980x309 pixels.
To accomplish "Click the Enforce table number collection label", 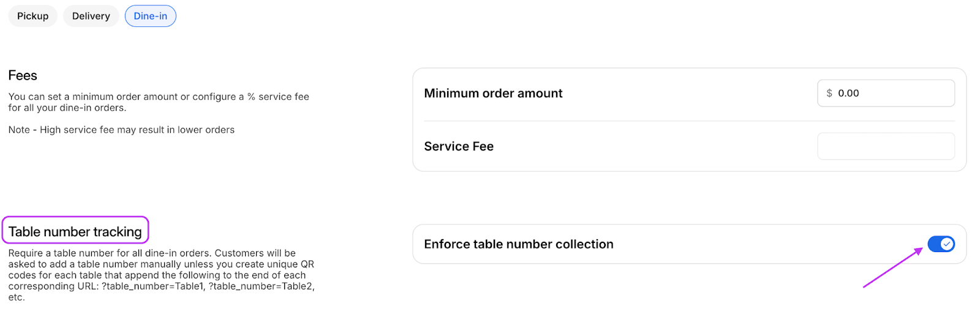I will point(518,244).
